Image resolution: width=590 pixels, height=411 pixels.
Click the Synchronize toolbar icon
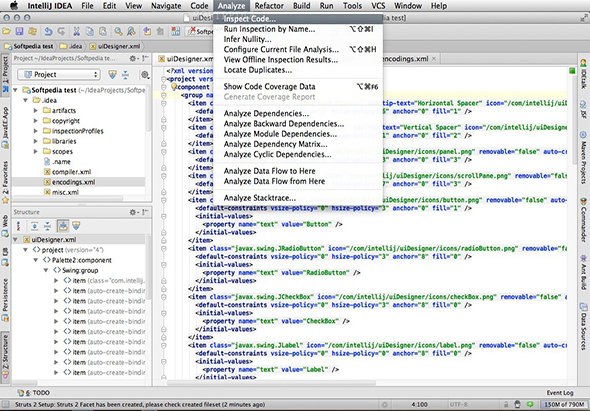click(33, 32)
